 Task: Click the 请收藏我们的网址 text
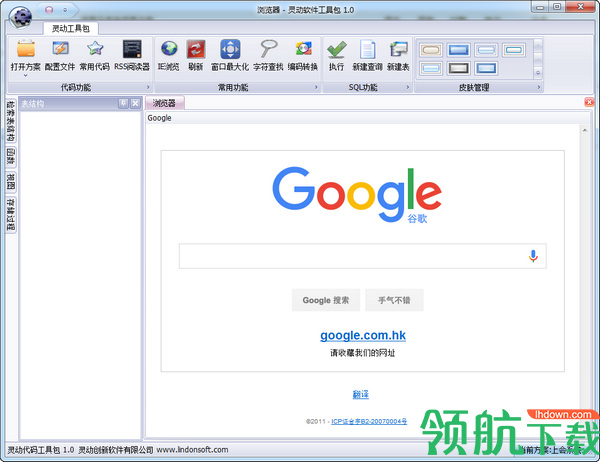click(363, 353)
